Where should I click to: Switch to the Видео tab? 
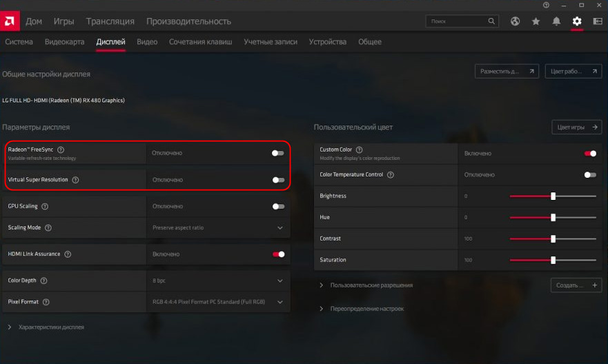(147, 42)
